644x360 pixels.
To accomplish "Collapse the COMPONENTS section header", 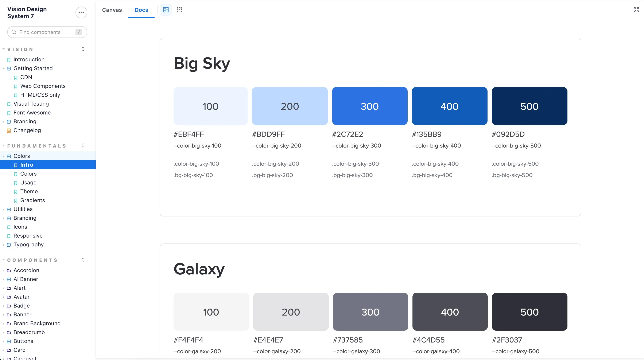I will tap(32, 260).
